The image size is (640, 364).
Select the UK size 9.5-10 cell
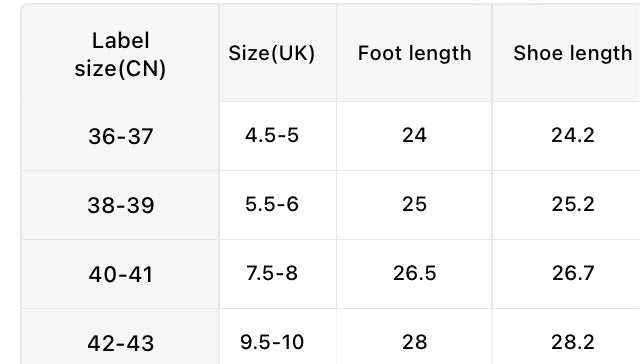pyautogui.click(x=278, y=337)
